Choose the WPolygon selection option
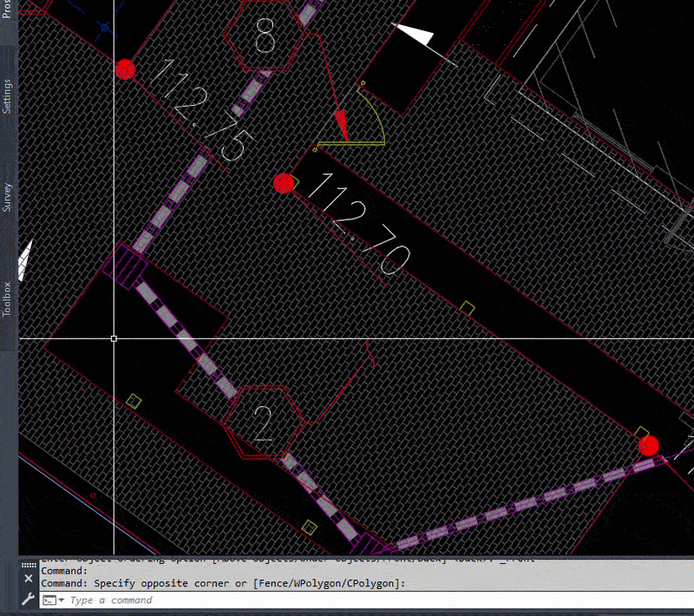Viewport: 694px width, 616px height. tap(317, 583)
